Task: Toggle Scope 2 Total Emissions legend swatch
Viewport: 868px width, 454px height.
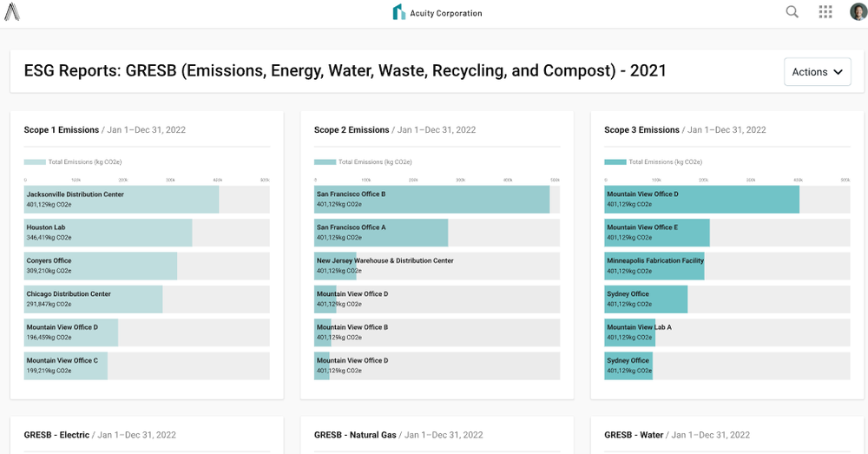Action: [325, 162]
